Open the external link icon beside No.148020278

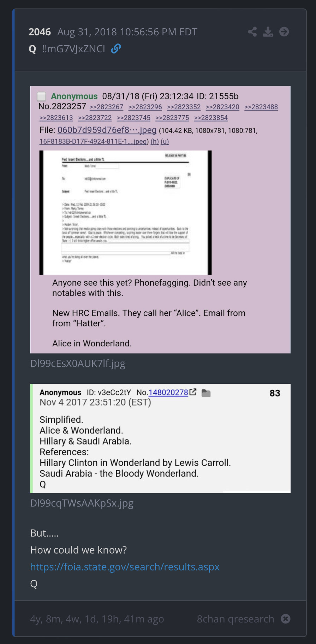(193, 392)
